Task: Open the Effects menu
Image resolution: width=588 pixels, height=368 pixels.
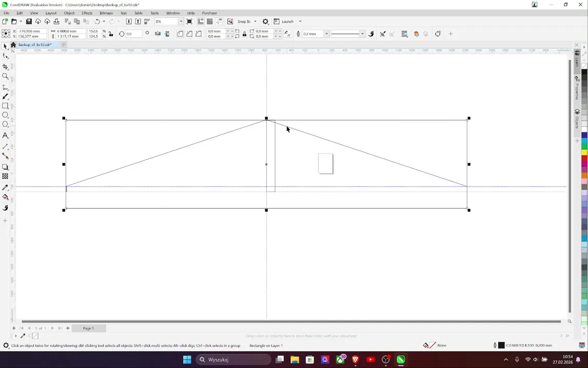Action: [x=87, y=13]
